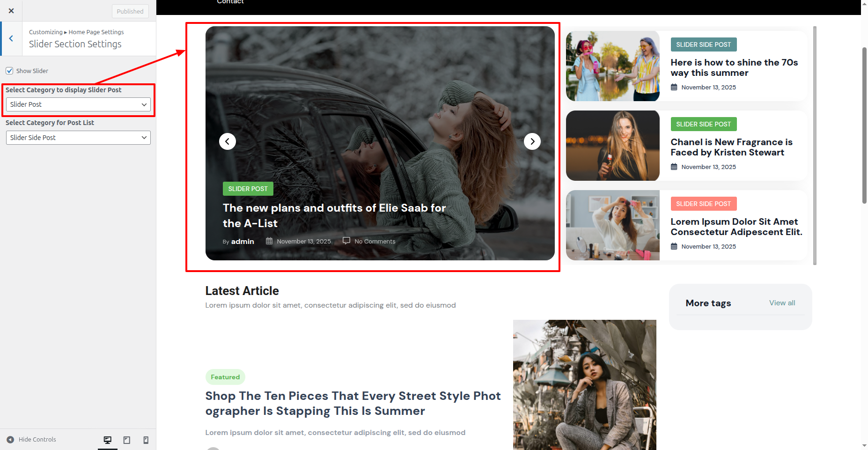The image size is (868, 450).
Task: Click the 70s summer post thumbnail
Action: [612, 66]
